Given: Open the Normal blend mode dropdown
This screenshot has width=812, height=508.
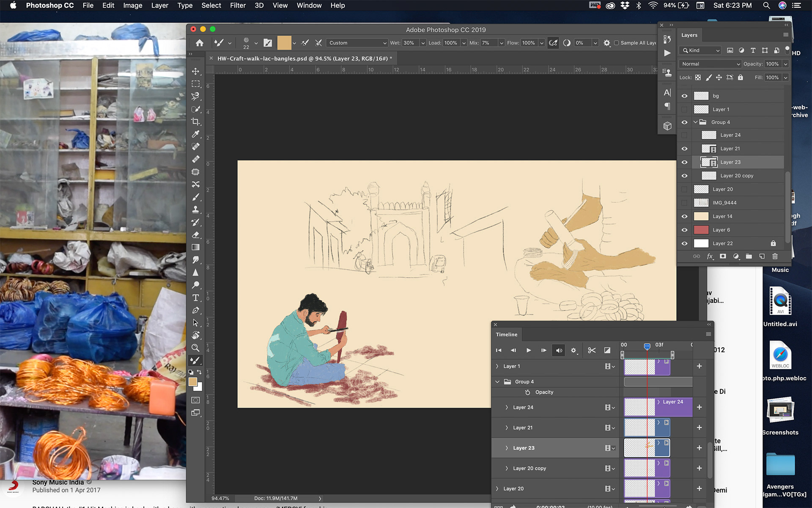Looking at the screenshot, I should click(710, 64).
